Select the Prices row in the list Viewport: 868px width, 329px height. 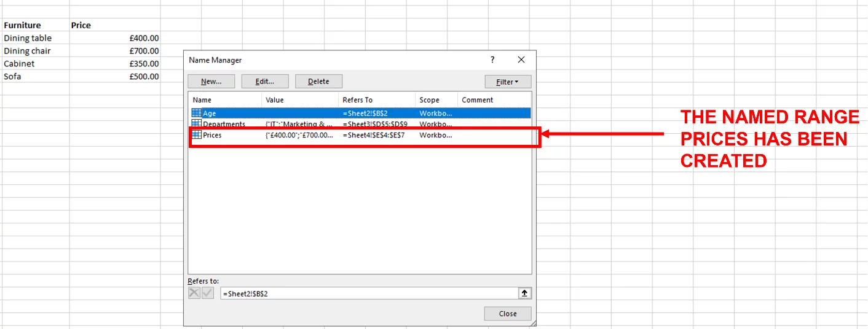click(360, 135)
